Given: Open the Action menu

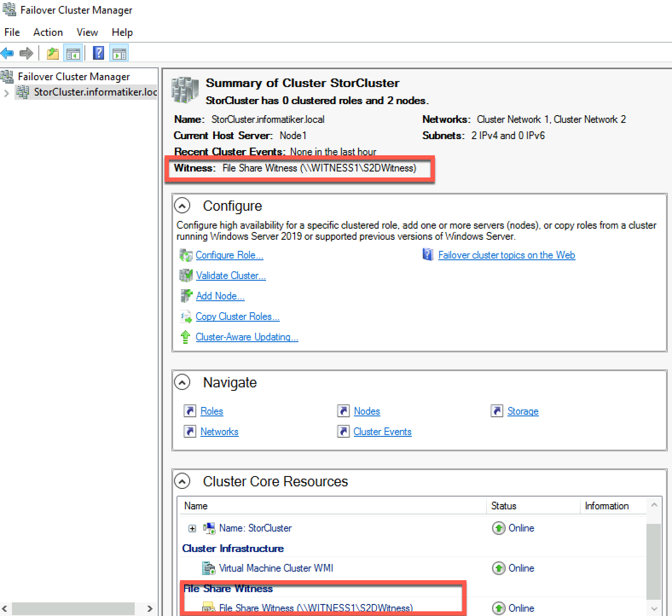Looking at the screenshot, I should point(48,32).
